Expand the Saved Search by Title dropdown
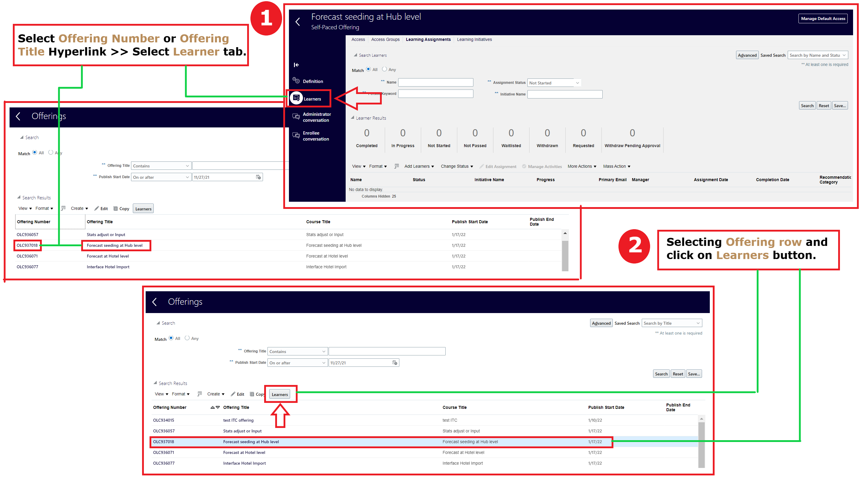This screenshot has width=868, height=493. (x=698, y=323)
